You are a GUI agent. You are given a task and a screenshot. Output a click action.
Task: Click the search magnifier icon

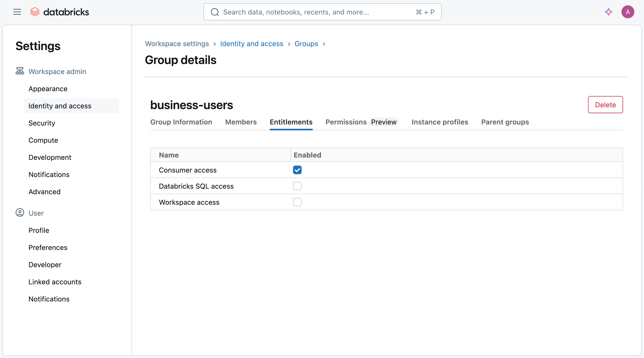point(215,12)
